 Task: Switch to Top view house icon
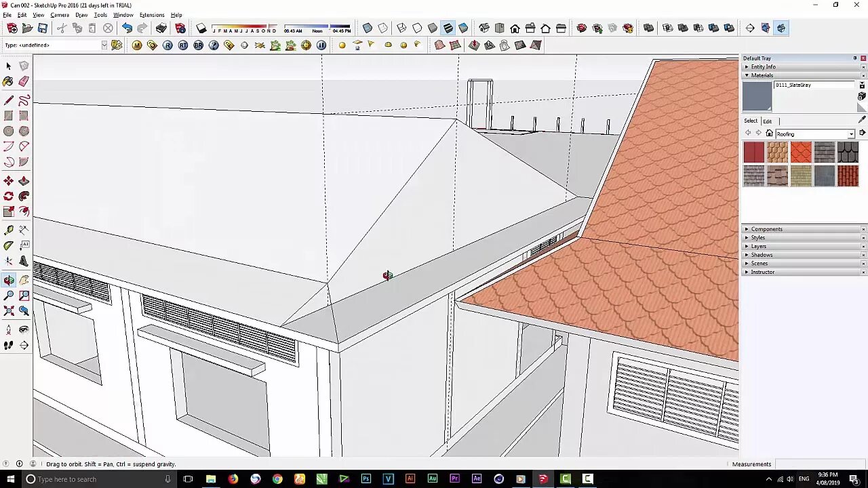(x=500, y=28)
